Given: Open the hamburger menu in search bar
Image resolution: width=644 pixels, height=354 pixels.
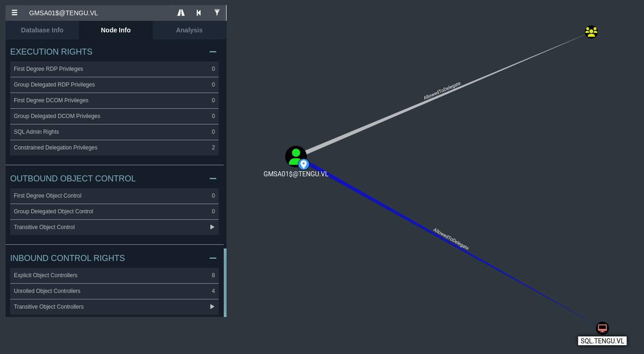Looking at the screenshot, I should (x=14, y=13).
